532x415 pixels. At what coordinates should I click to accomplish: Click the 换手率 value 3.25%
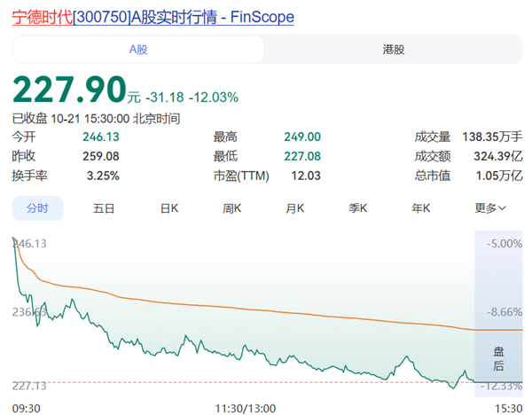[103, 176]
